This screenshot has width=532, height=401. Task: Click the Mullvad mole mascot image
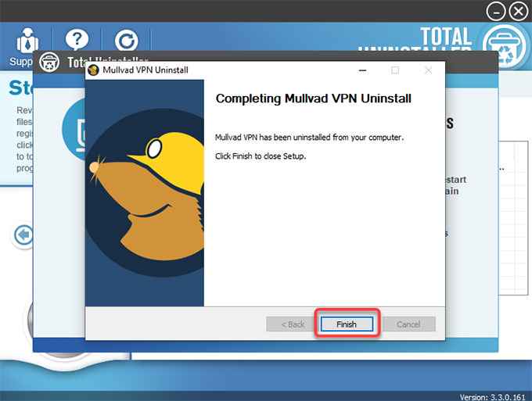145,193
